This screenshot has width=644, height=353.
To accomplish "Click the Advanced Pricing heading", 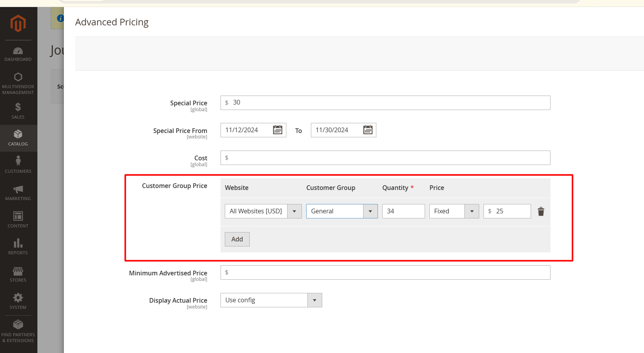I will tap(112, 22).
